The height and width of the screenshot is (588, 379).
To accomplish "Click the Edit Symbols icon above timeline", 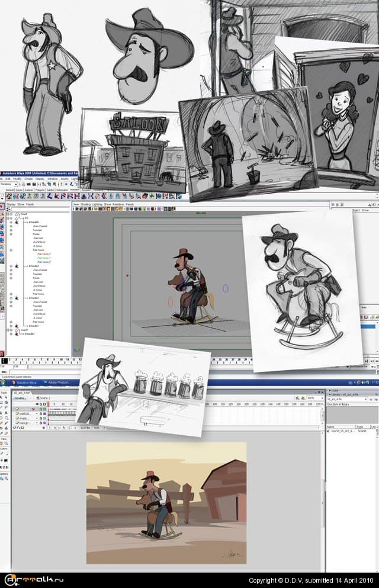I will (x=302, y=398).
